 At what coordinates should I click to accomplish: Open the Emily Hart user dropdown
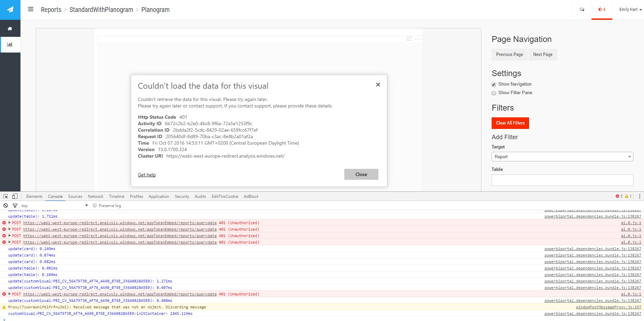(x=630, y=10)
